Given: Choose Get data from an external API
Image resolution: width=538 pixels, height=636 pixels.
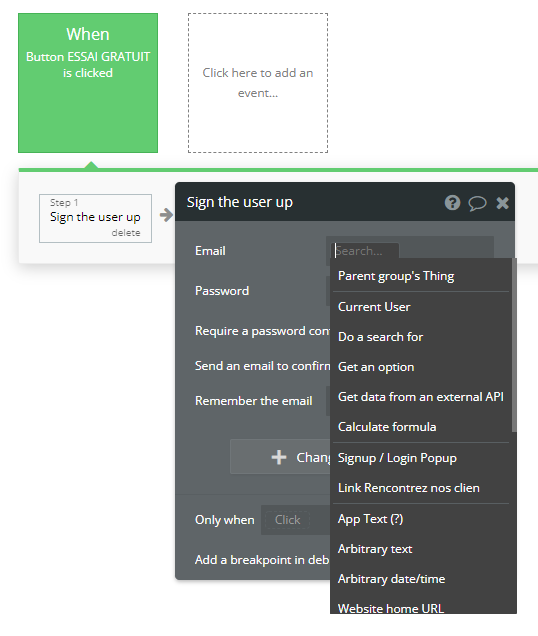Looking at the screenshot, I should coord(420,397).
